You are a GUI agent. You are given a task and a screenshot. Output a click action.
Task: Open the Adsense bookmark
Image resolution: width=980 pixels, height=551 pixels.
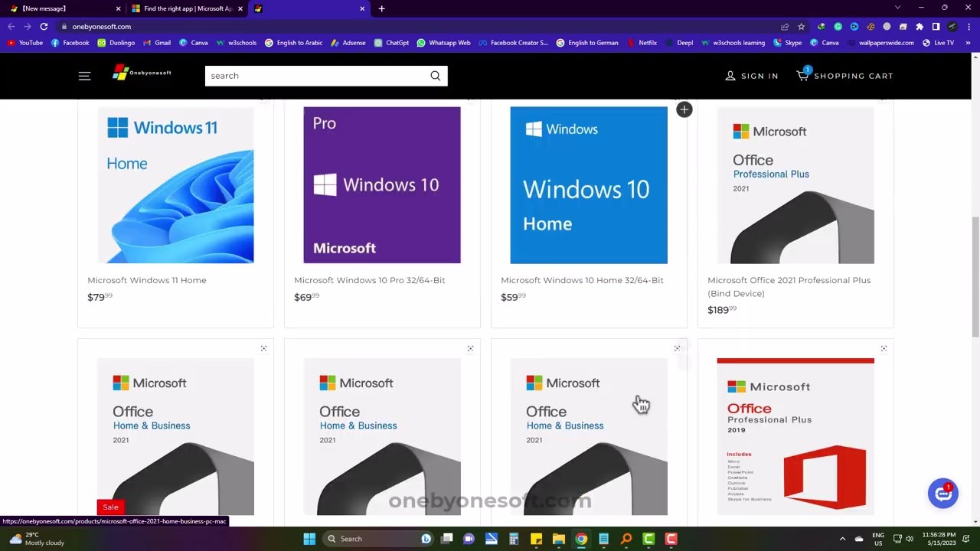(x=348, y=43)
